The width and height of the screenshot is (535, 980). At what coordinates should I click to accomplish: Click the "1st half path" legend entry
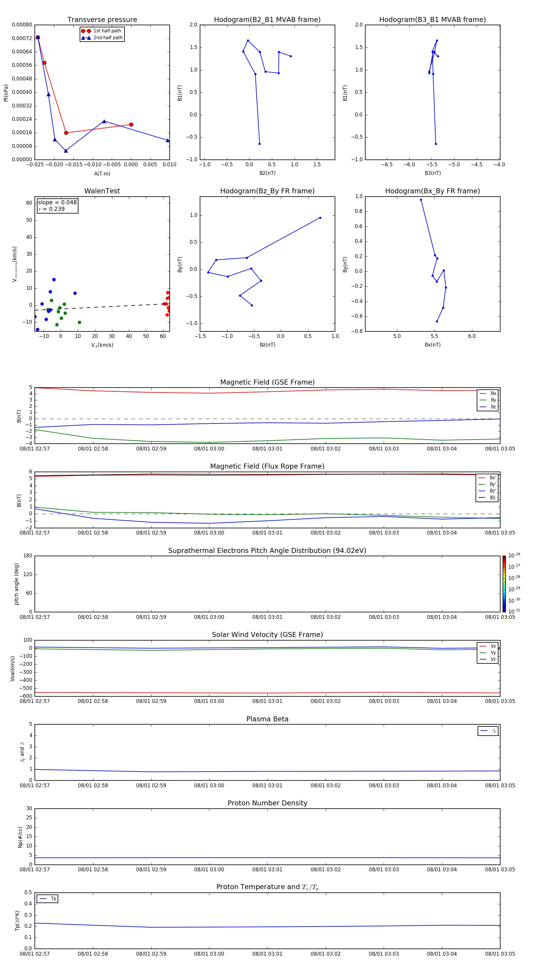pos(102,31)
